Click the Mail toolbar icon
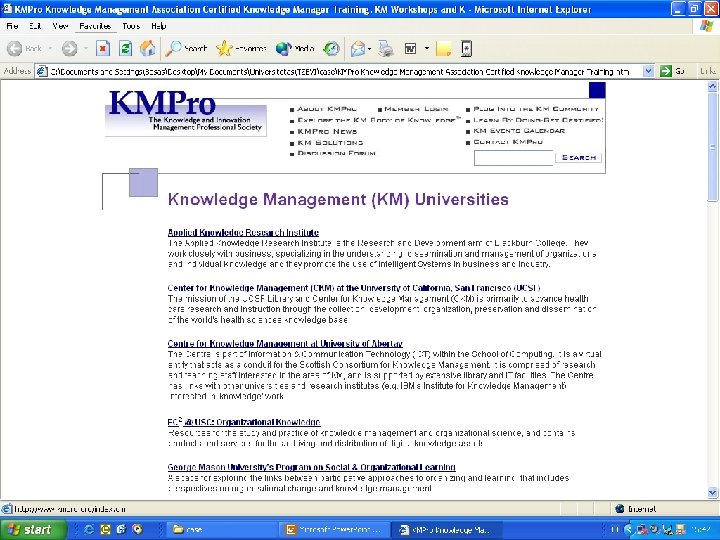Screen dimensions: 720x540 click(358, 48)
